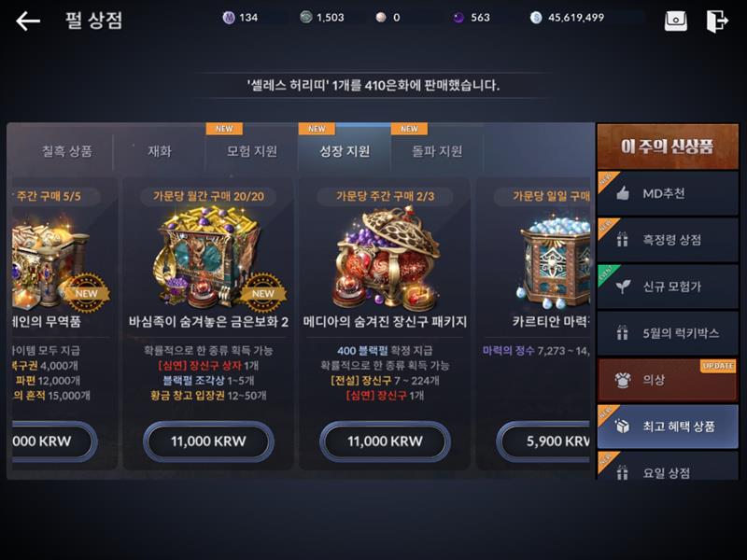Switch to the 칠흑 상품 tab
This screenshot has height=560, width=747.
pyautogui.click(x=66, y=151)
